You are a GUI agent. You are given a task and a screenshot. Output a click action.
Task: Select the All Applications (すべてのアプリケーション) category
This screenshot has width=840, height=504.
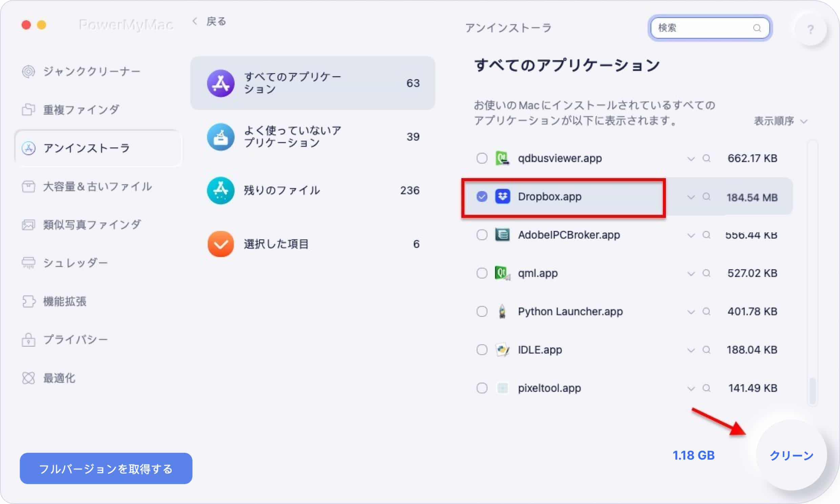[x=313, y=83]
